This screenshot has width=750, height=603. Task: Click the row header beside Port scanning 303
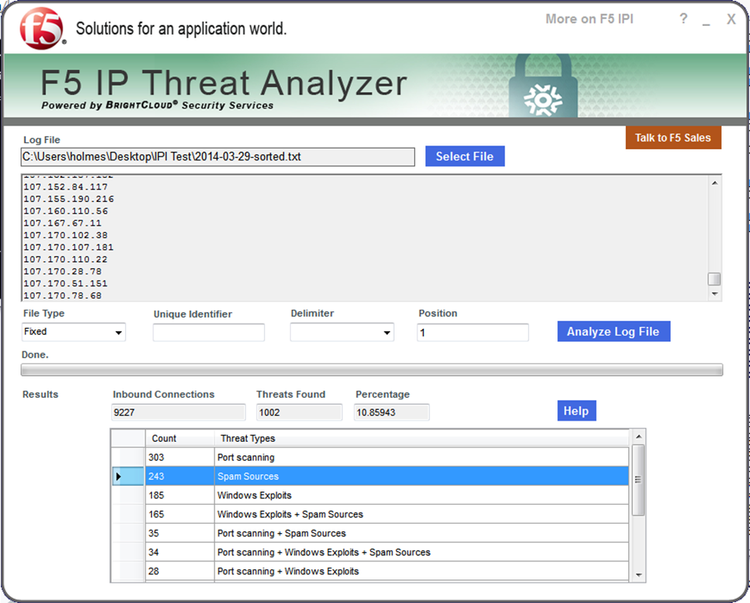[x=127, y=457]
